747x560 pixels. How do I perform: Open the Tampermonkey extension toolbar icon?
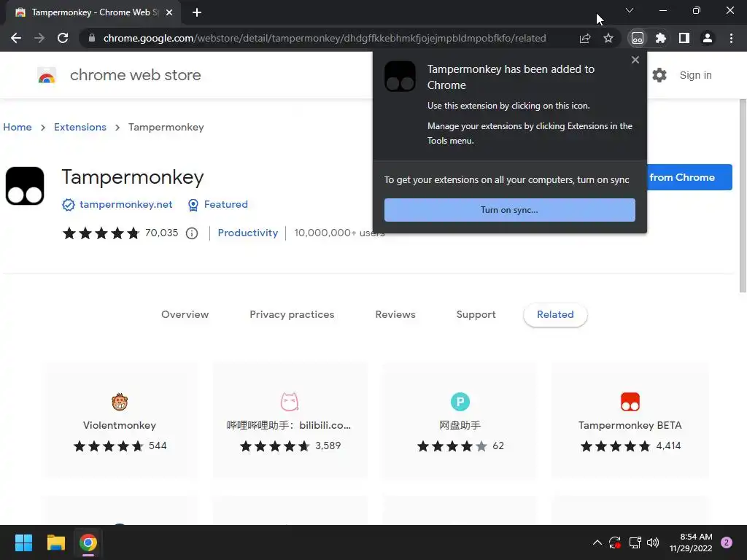638,38
